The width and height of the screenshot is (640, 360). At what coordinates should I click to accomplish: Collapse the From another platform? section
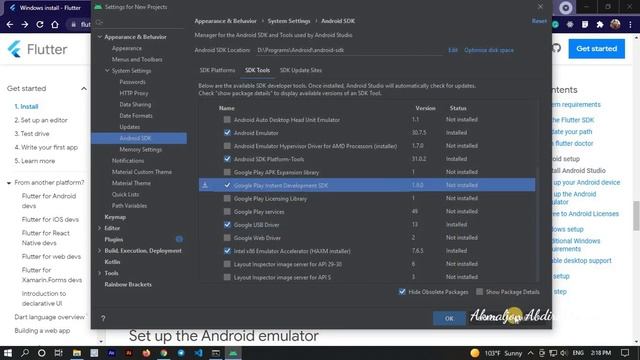9,183
